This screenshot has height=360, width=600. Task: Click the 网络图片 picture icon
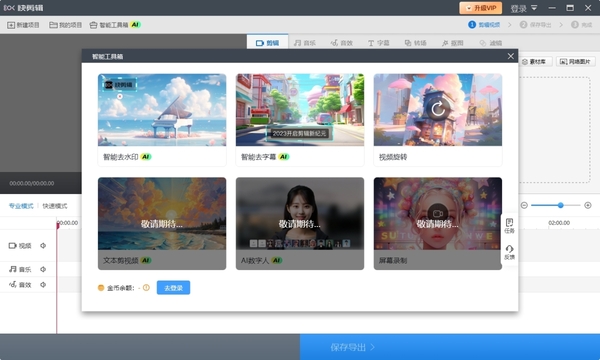point(563,62)
